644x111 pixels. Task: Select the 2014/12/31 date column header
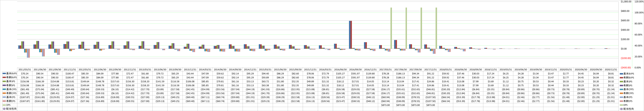click(250, 69)
